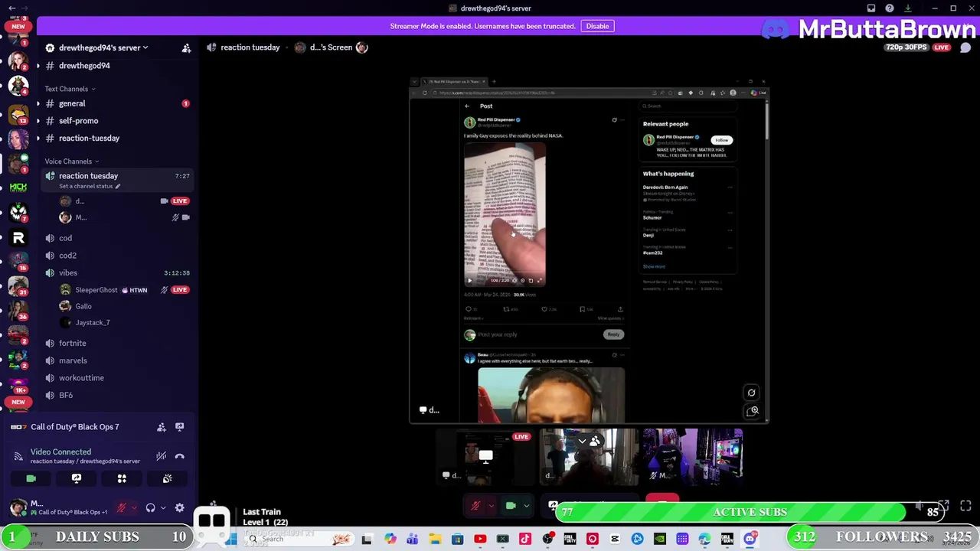Open the activities button in voice panel
Viewport: 980px width, 551px height.
(x=122, y=478)
